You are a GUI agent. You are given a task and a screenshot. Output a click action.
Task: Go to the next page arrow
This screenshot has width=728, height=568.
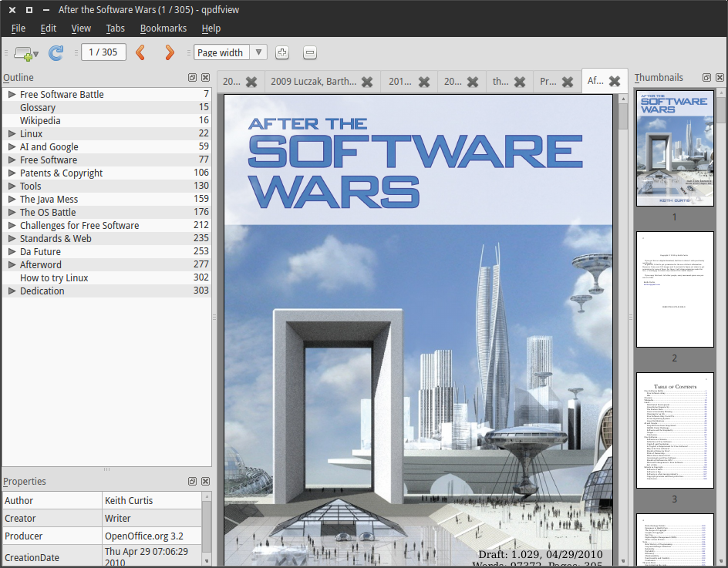click(x=170, y=52)
